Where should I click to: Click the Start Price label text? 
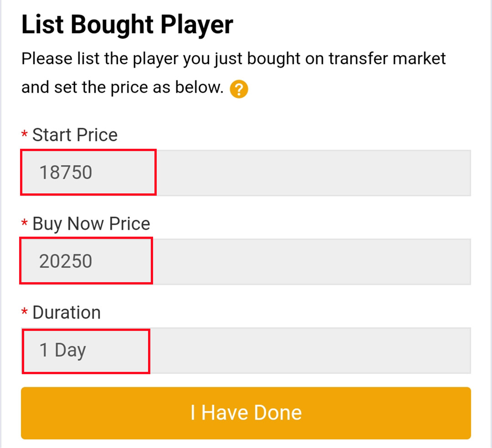click(x=75, y=135)
